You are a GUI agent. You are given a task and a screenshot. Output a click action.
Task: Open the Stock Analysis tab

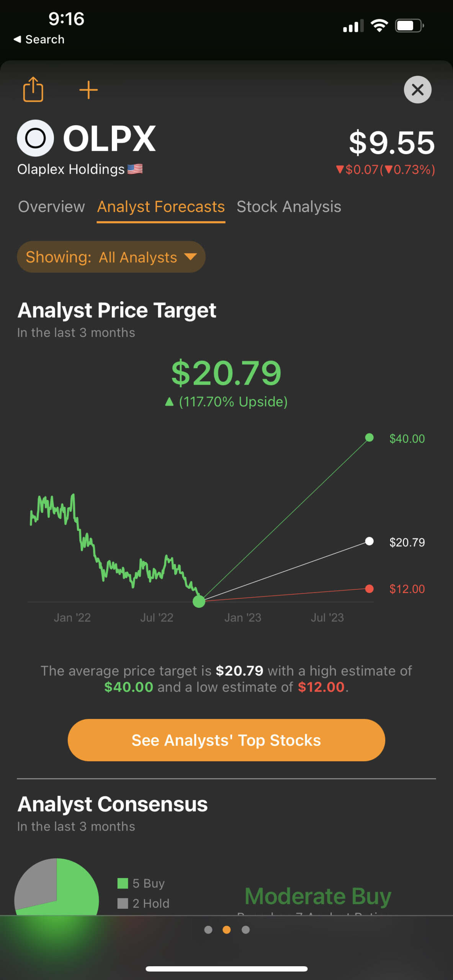[289, 207]
